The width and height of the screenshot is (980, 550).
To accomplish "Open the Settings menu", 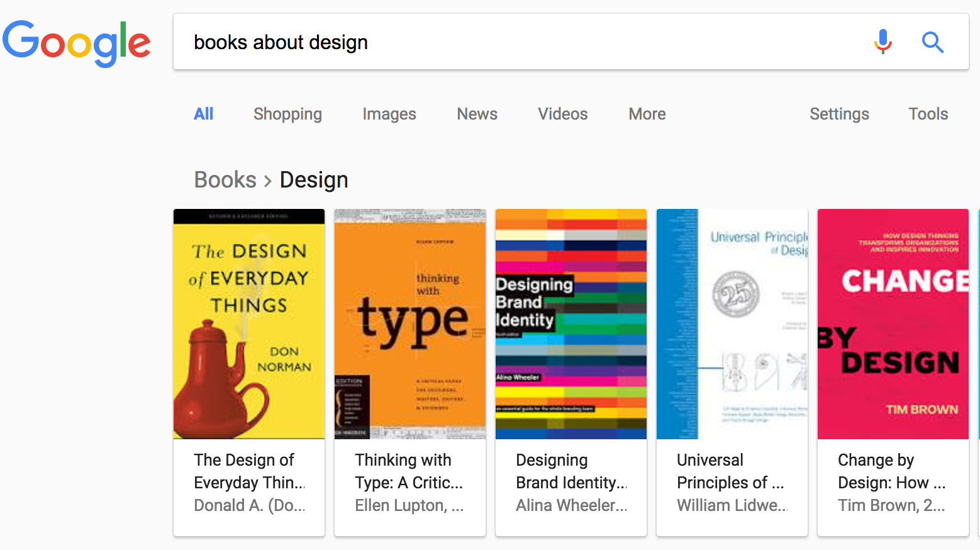I will click(x=839, y=114).
